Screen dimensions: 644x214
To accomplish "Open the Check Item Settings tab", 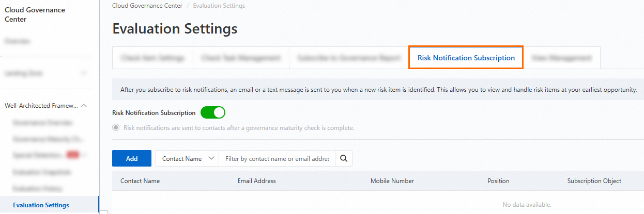I will click(x=152, y=58).
